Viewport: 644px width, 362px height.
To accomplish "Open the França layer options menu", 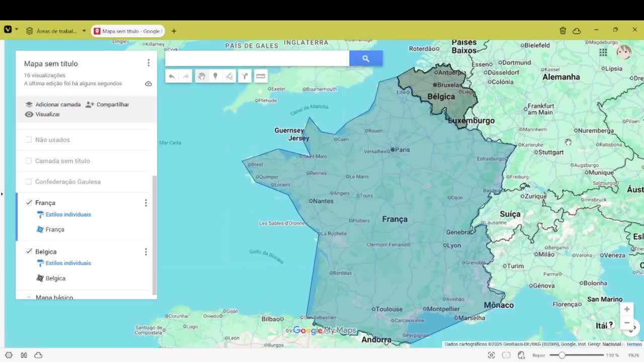I will tap(145, 203).
